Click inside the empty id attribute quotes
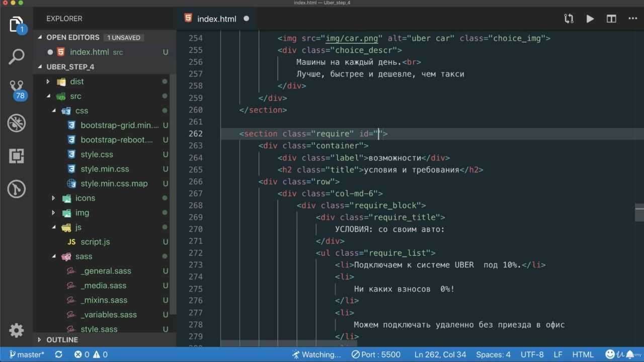 [379, 134]
